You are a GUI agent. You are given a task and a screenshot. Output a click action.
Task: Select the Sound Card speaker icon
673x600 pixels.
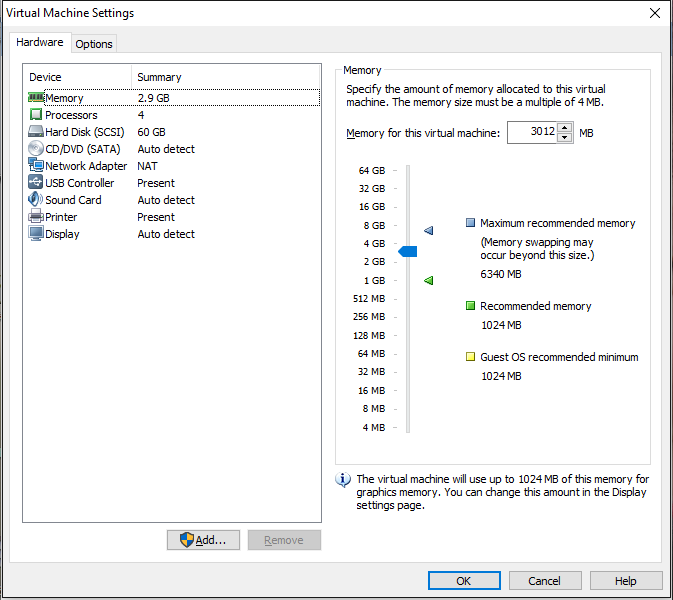click(x=36, y=200)
